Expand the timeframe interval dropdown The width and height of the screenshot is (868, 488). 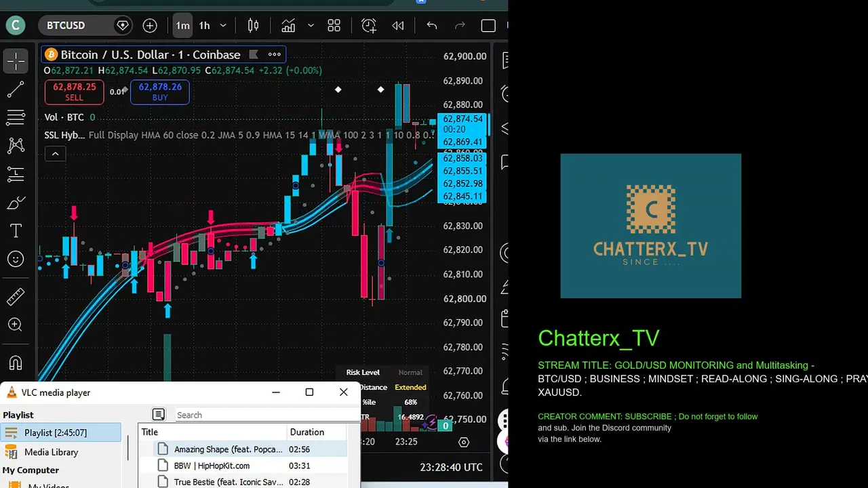pos(224,26)
